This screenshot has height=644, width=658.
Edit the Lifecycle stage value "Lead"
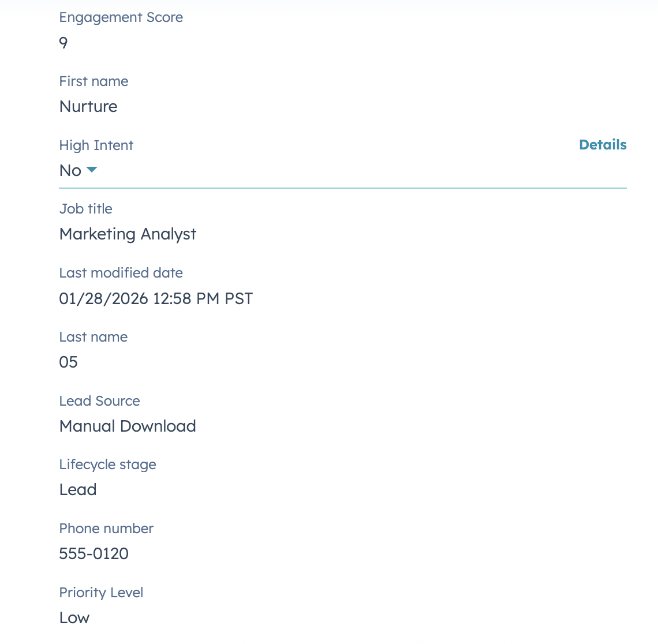pyautogui.click(x=78, y=490)
